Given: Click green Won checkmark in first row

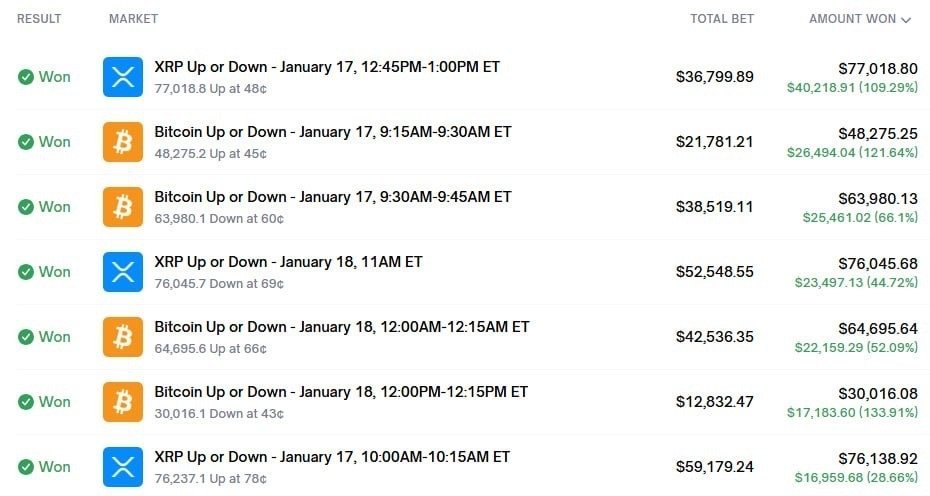Looking at the screenshot, I should pos(26,77).
